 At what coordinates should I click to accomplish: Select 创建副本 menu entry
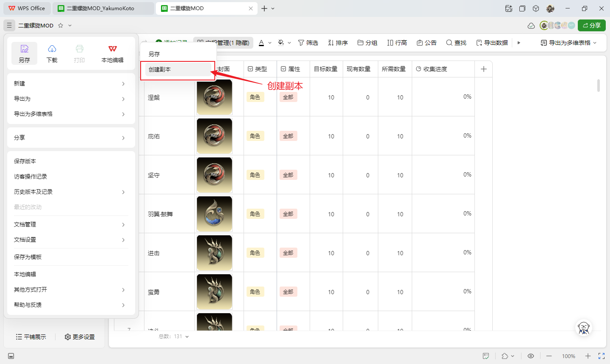coord(178,69)
